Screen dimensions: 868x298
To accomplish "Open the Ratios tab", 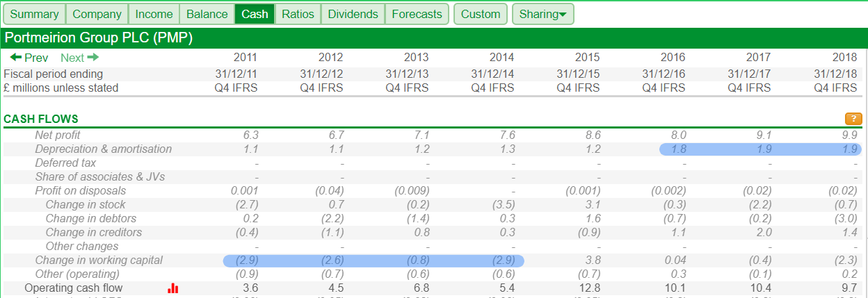I will click(x=298, y=14).
